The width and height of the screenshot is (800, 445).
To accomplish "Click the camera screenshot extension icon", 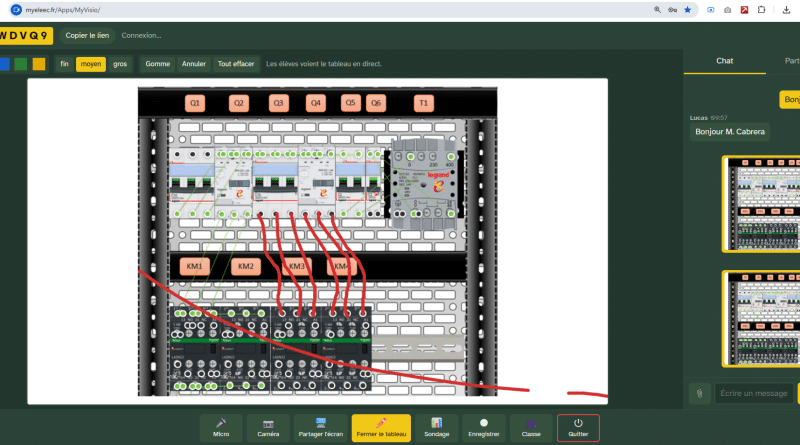I will click(x=728, y=10).
